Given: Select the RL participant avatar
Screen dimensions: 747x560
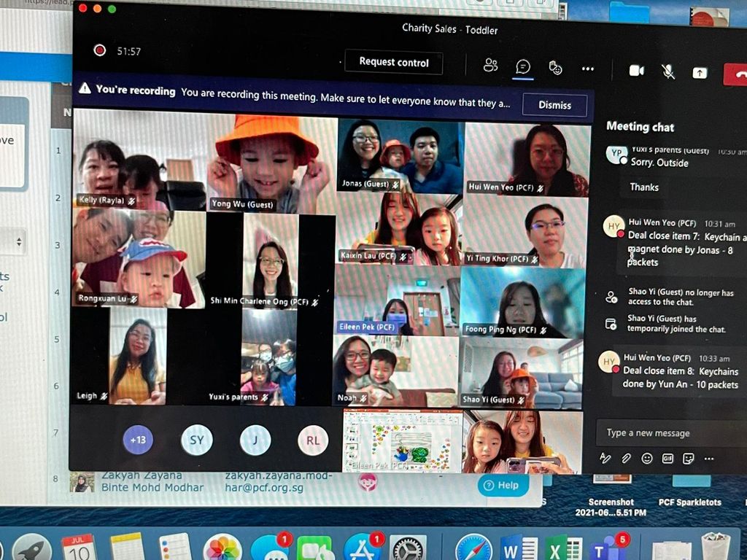Looking at the screenshot, I should point(313,440).
